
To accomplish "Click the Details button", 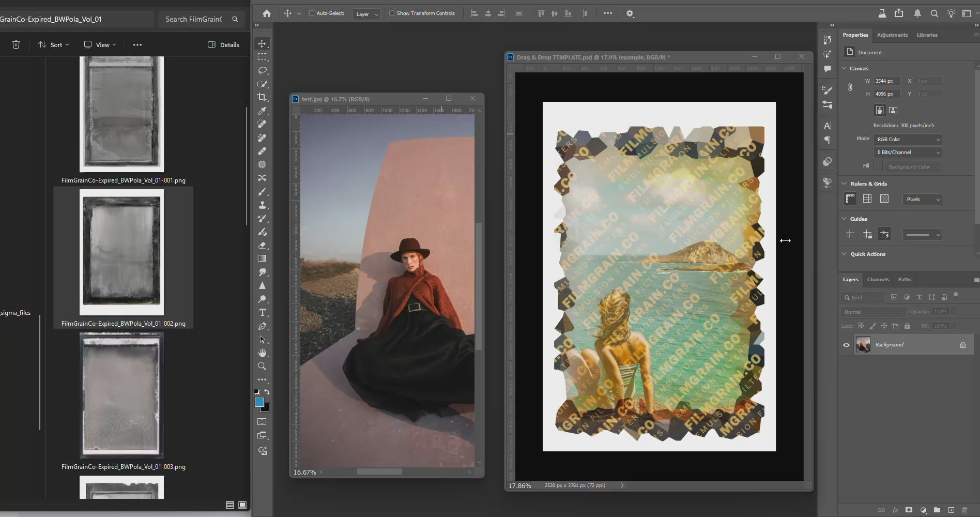I will 223,44.
